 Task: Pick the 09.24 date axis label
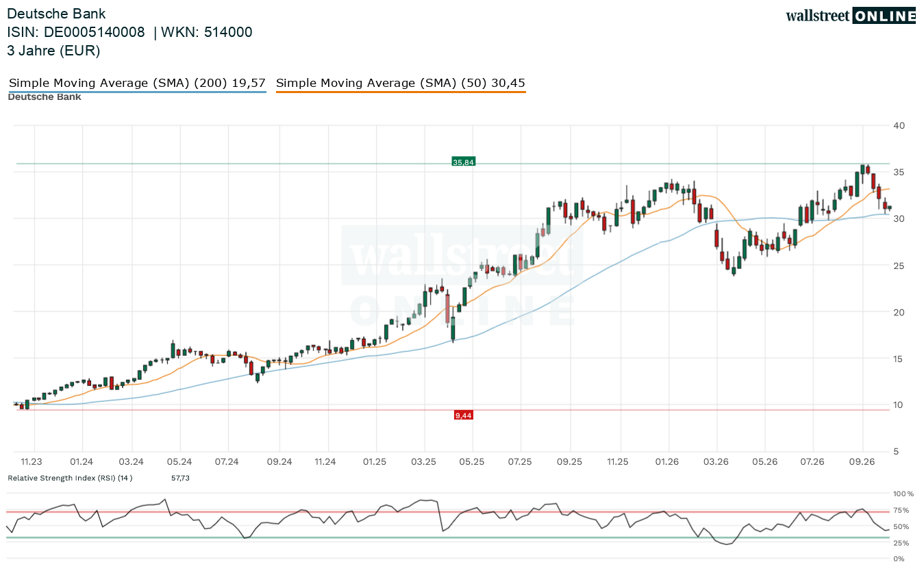279,462
